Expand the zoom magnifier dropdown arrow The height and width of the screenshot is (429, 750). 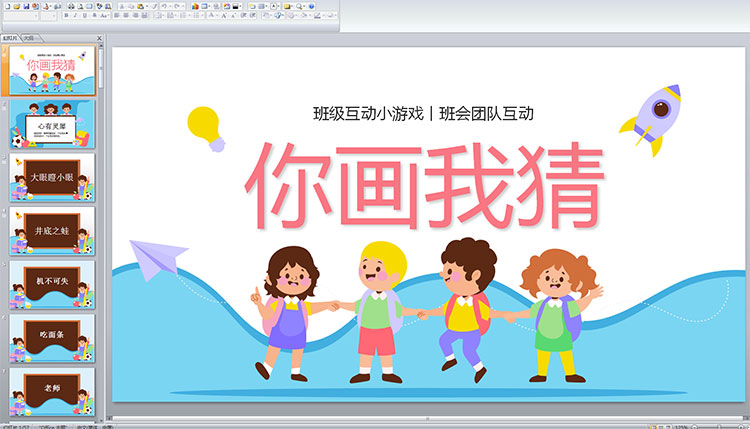pos(304,7)
